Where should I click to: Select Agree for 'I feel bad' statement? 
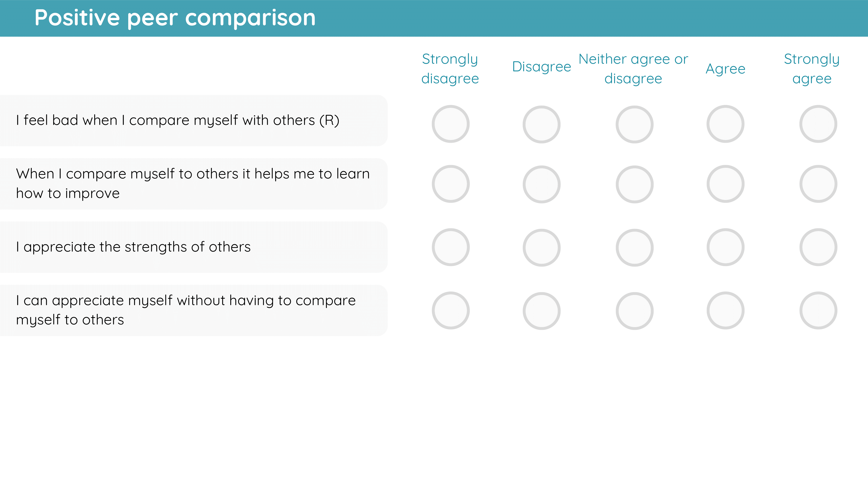pyautogui.click(x=725, y=124)
